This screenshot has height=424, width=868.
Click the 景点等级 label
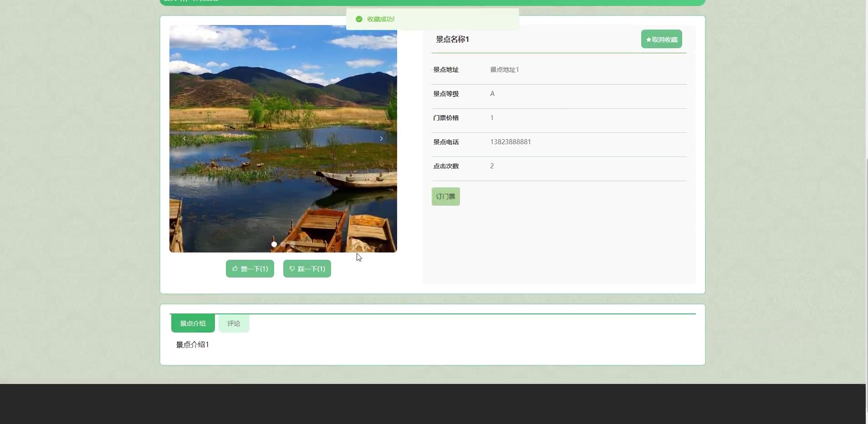coord(446,94)
